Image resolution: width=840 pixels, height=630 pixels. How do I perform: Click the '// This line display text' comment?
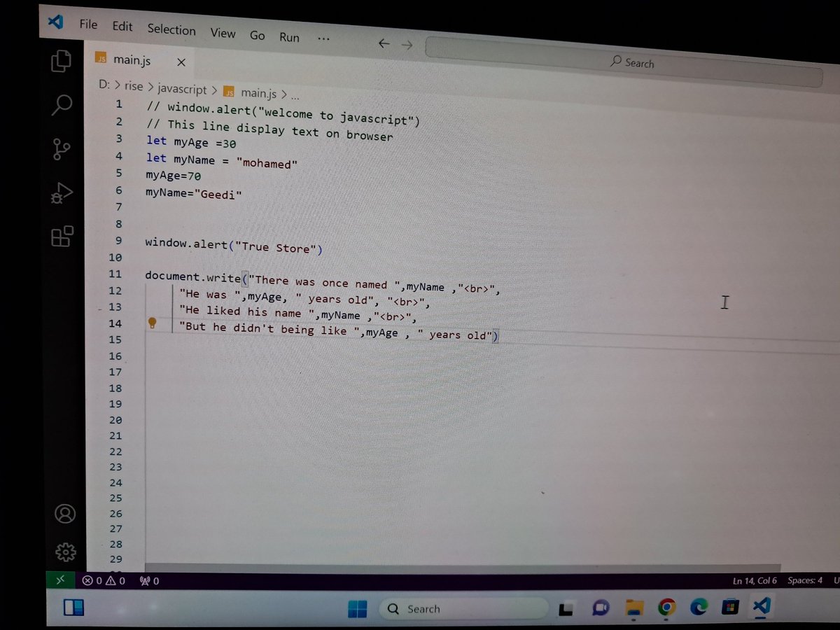tap(269, 130)
